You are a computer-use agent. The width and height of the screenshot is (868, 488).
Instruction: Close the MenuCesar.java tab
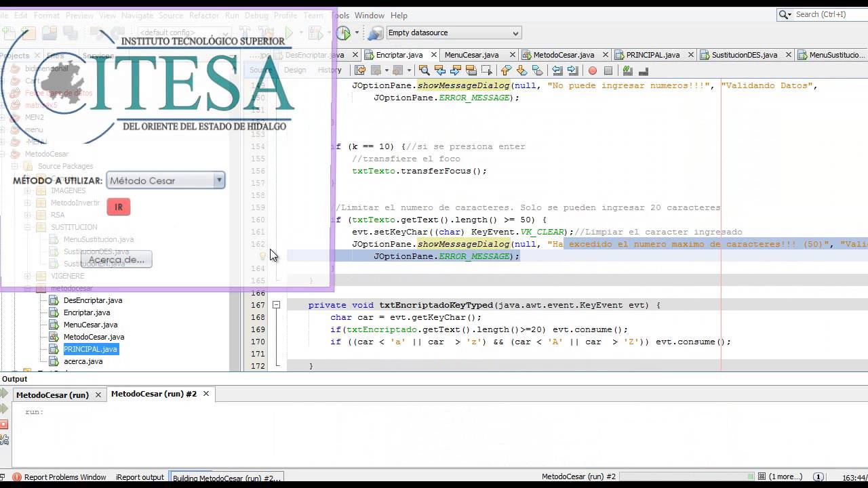pyautogui.click(x=512, y=55)
